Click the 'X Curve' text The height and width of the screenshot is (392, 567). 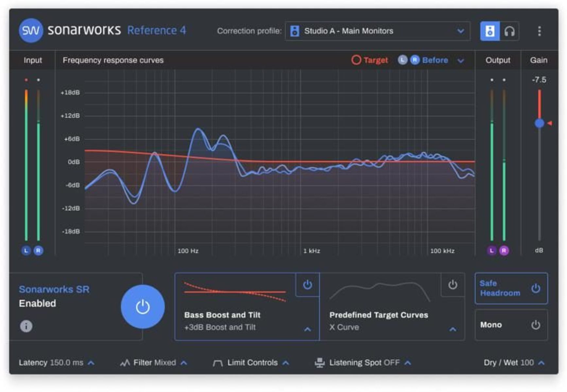pos(344,327)
